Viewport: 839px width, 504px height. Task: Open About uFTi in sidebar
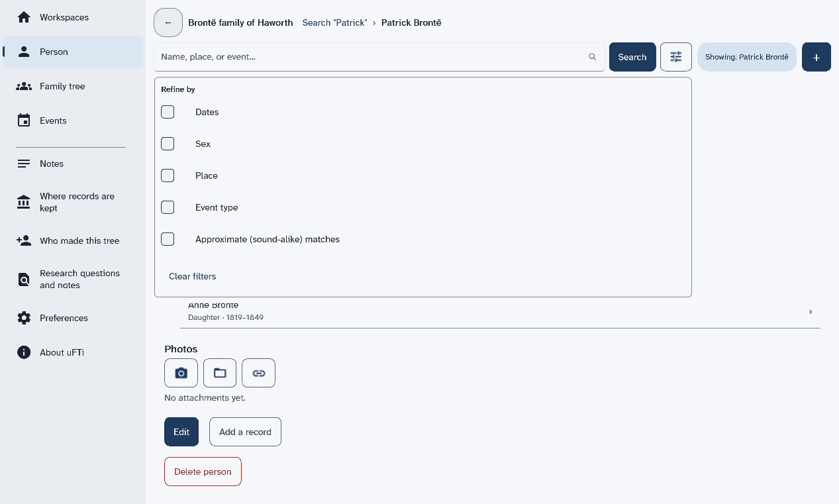tap(73, 352)
